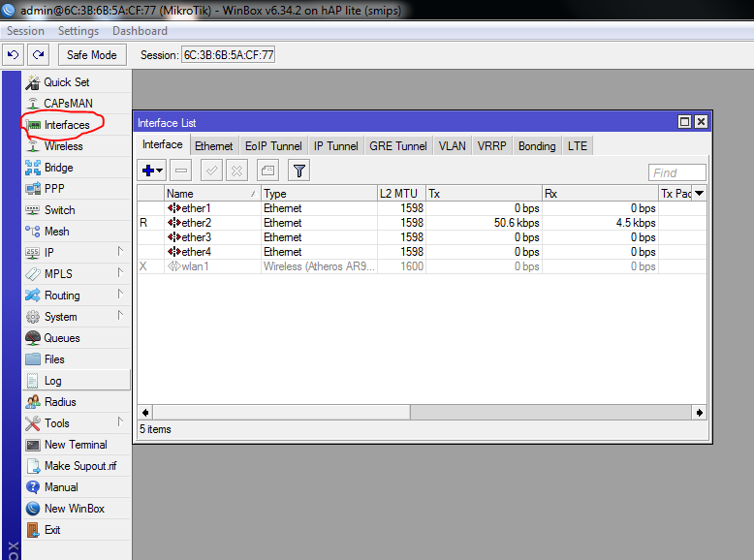Switch to the IP Tunnel tab
Image resolution: width=754 pixels, height=560 pixels.
[335, 146]
